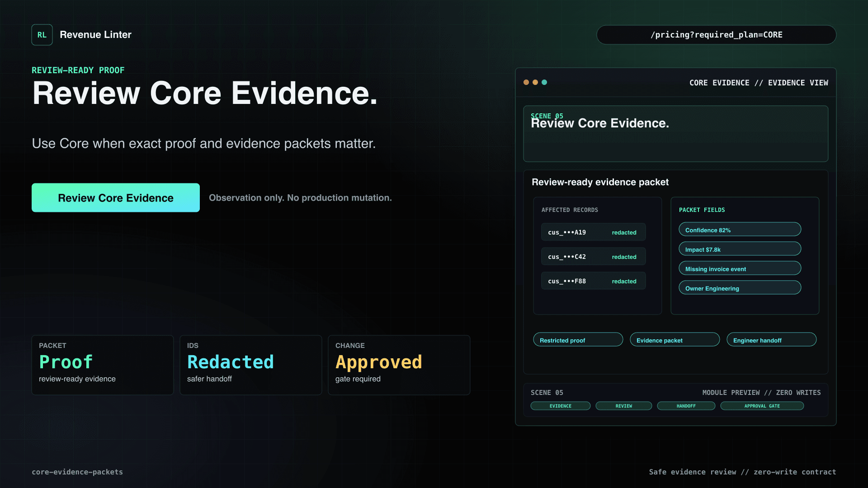
Task: Select the cus_•••C42 record row
Action: pos(593,257)
